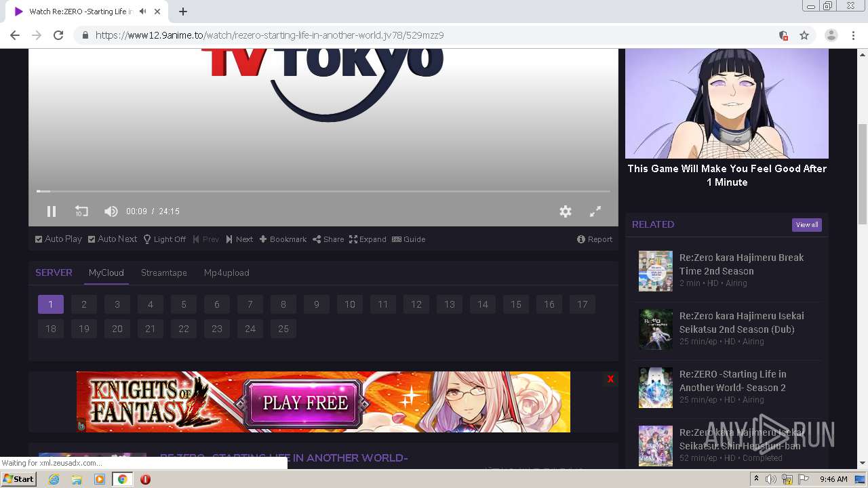Open Re:Zero Break Time 2nd Season

click(x=741, y=264)
